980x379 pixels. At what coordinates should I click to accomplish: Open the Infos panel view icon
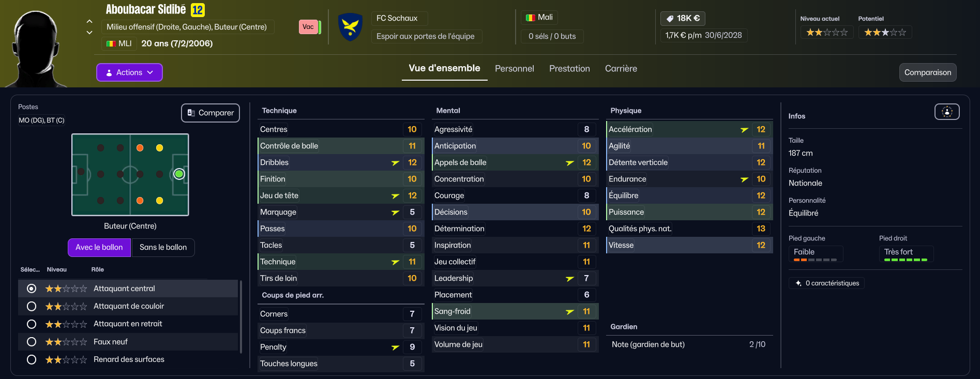click(x=946, y=112)
